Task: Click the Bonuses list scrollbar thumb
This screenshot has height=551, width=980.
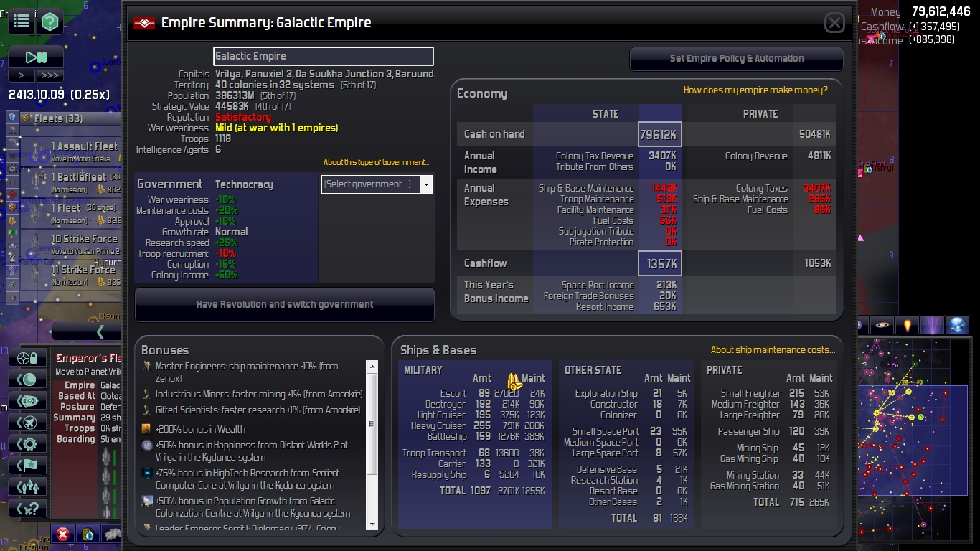Action: 372,423
